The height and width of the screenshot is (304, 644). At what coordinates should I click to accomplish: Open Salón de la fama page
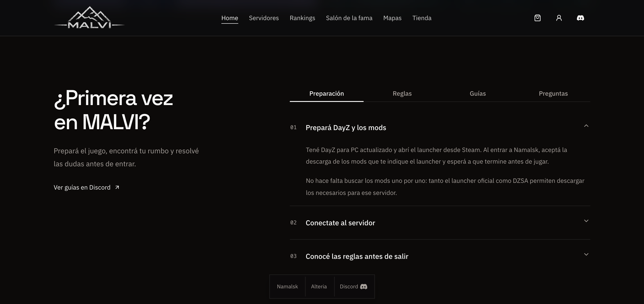(349, 18)
